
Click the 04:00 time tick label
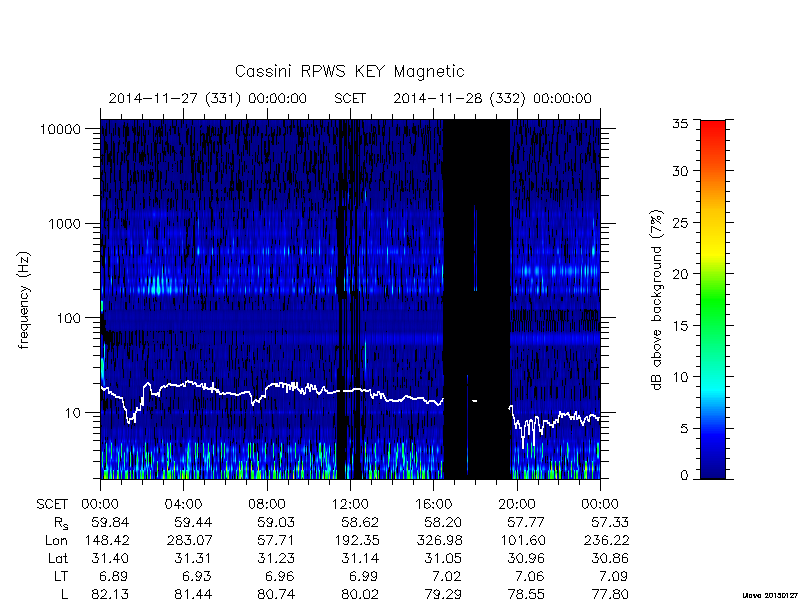pos(183,505)
